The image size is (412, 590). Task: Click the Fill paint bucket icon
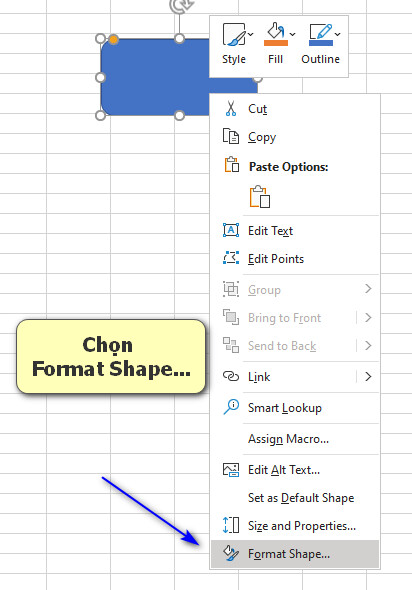(x=276, y=31)
